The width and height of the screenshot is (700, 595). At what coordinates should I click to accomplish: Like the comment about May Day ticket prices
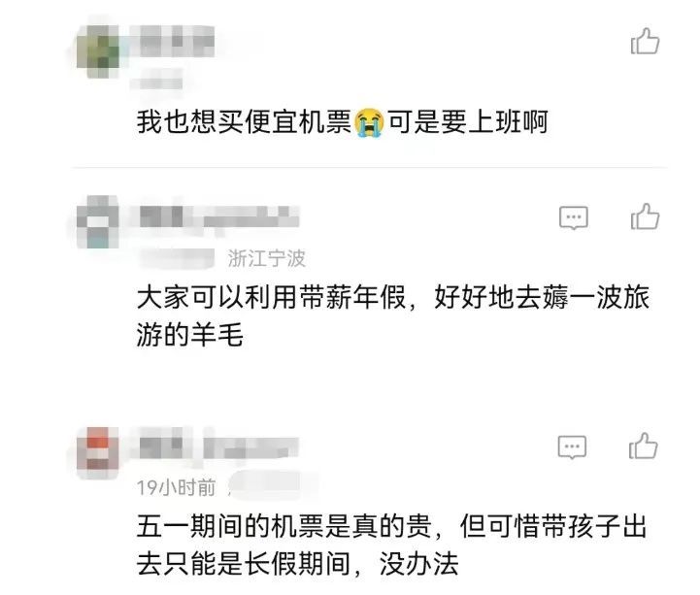tap(643, 446)
